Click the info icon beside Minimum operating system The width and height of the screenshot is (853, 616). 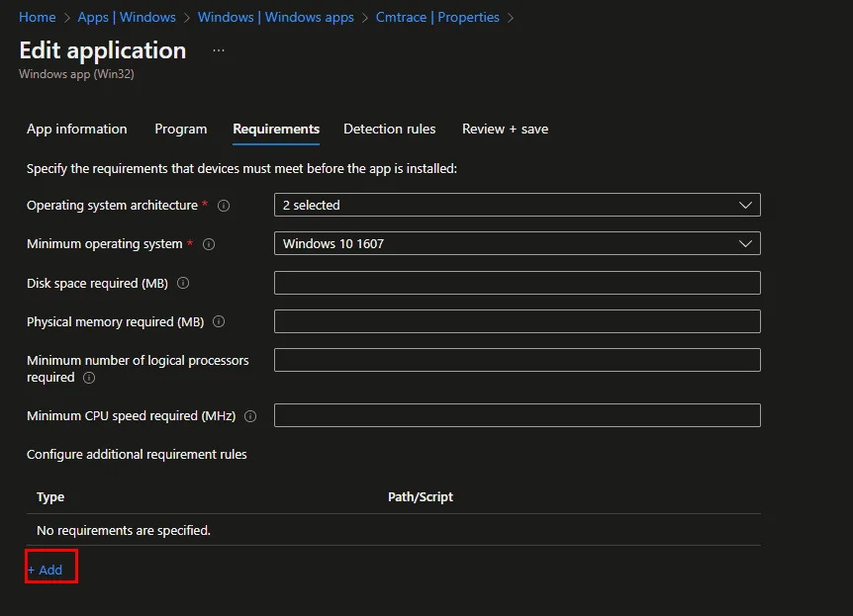(209, 244)
